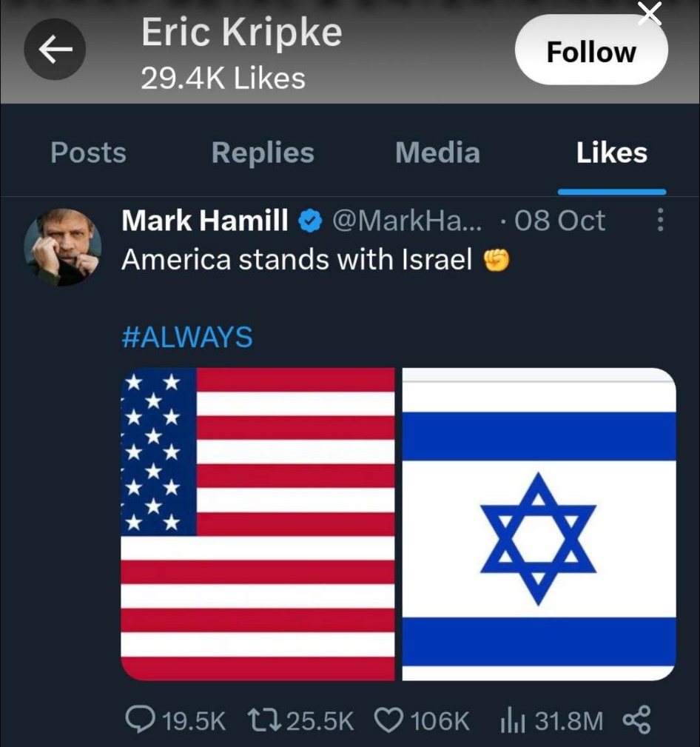
Task: Reply to the tweet via comment icon
Action: click(140, 720)
